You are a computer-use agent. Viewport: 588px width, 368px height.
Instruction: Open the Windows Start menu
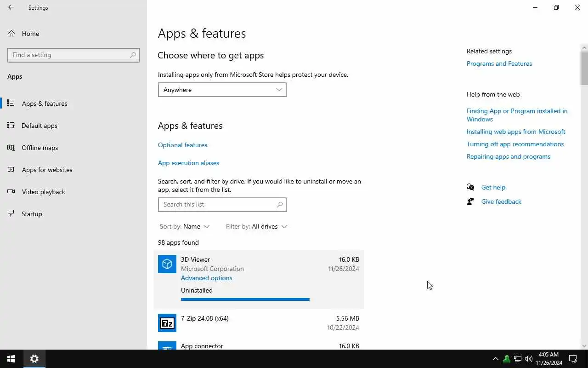coord(11,359)
